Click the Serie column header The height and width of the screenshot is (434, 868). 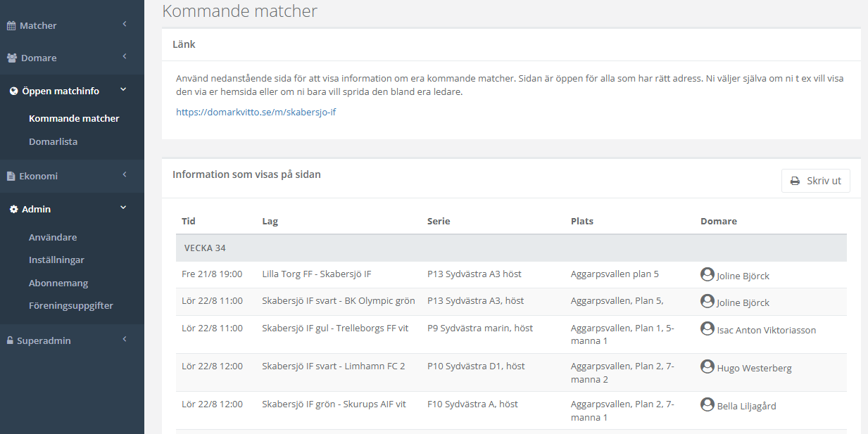coord(439,221)
